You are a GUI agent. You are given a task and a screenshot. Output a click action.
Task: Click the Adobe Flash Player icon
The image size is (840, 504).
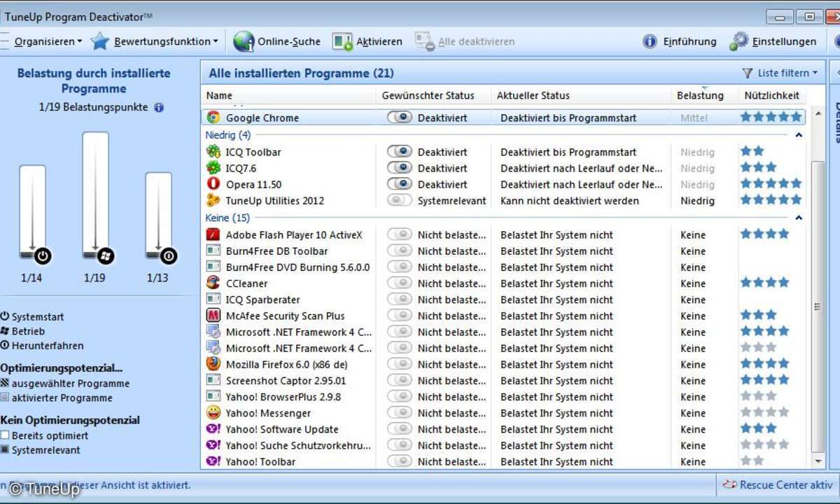(x=213, y=234)
